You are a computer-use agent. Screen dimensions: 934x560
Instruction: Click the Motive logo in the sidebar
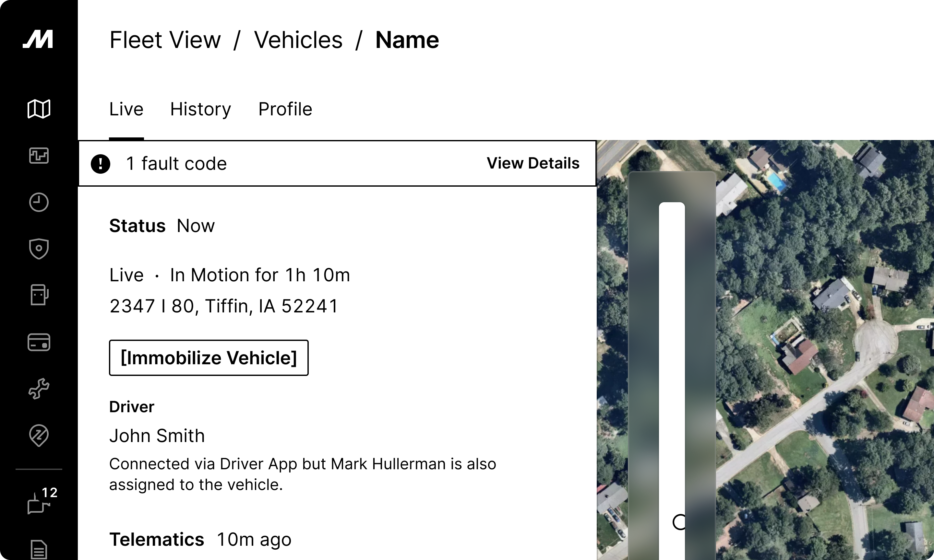pyautogui.click(x=38, y=39)
